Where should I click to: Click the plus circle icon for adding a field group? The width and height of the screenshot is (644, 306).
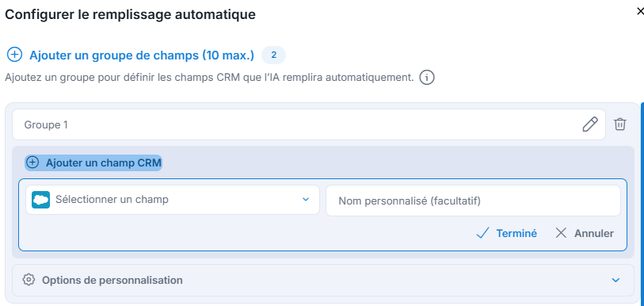pyautogui.click(x=15, y=55)
